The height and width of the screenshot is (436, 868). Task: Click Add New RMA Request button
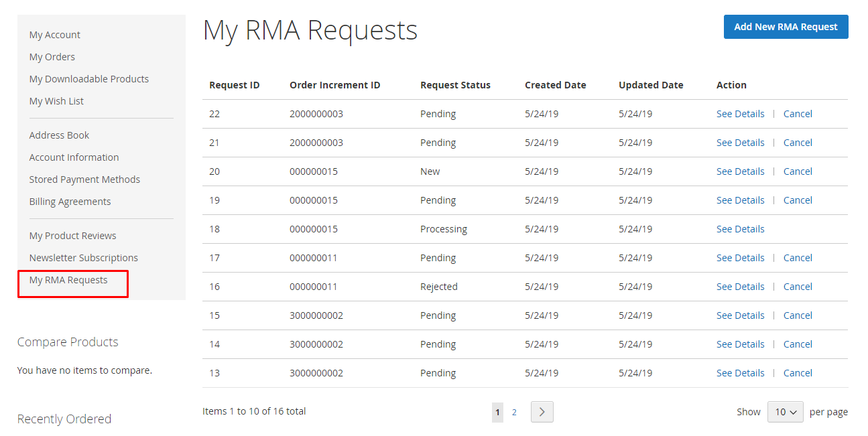pyautogui.click(x=786, y=27)
